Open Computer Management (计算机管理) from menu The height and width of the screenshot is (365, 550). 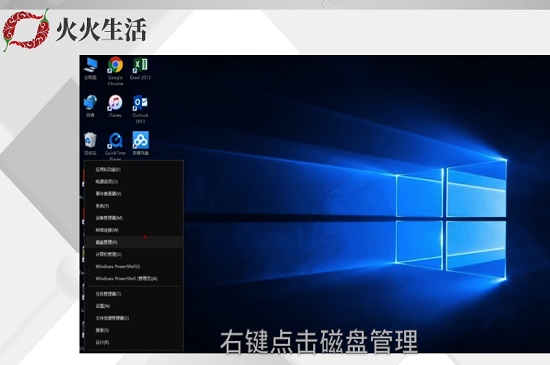[x=134, y=254]
